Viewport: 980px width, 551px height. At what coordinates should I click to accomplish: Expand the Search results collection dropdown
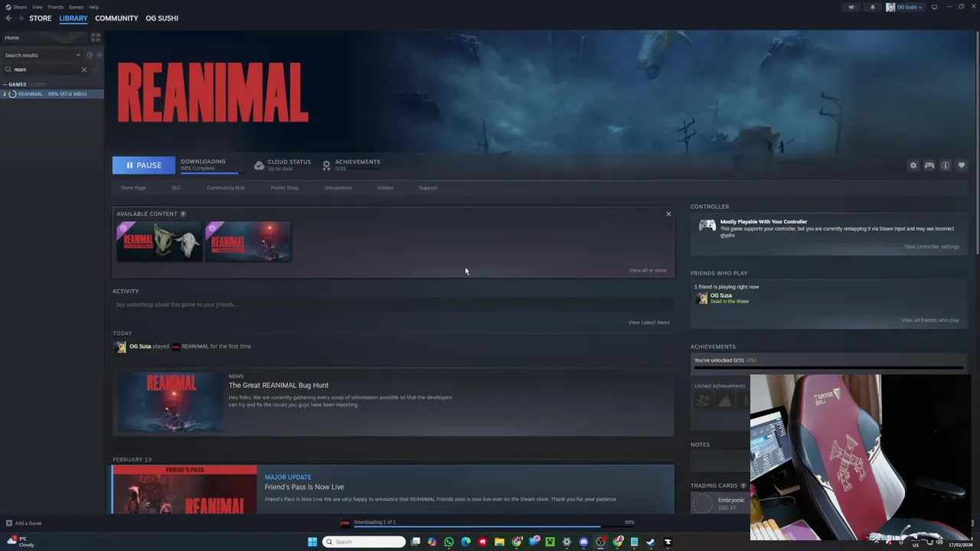(x=41, y=55)
